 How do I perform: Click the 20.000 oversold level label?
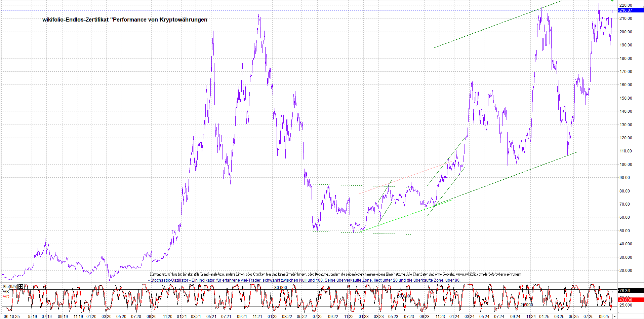pyautogui.click(x=527, y=305)
